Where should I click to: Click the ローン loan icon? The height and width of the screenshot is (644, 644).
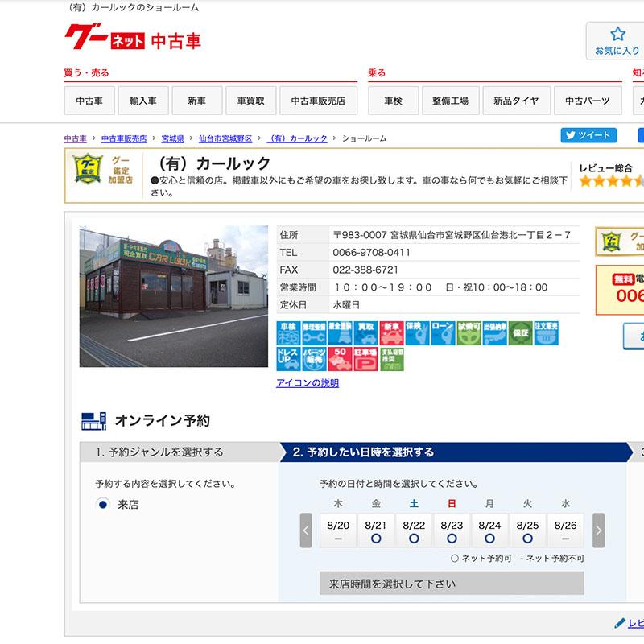pos(444,333)
